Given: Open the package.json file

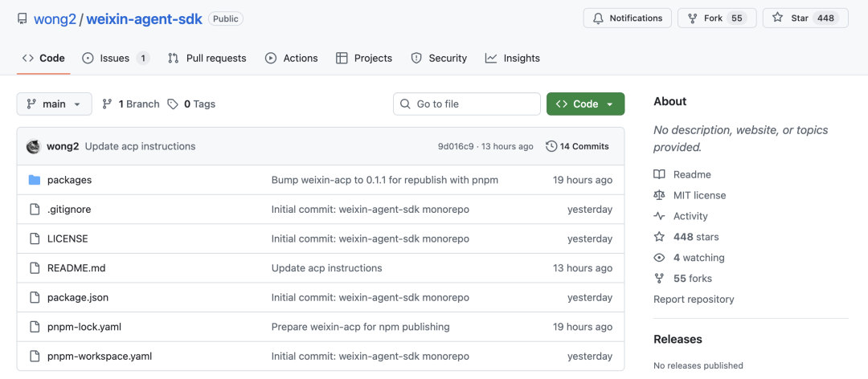Looking at the screenshot, I should 78,297.
